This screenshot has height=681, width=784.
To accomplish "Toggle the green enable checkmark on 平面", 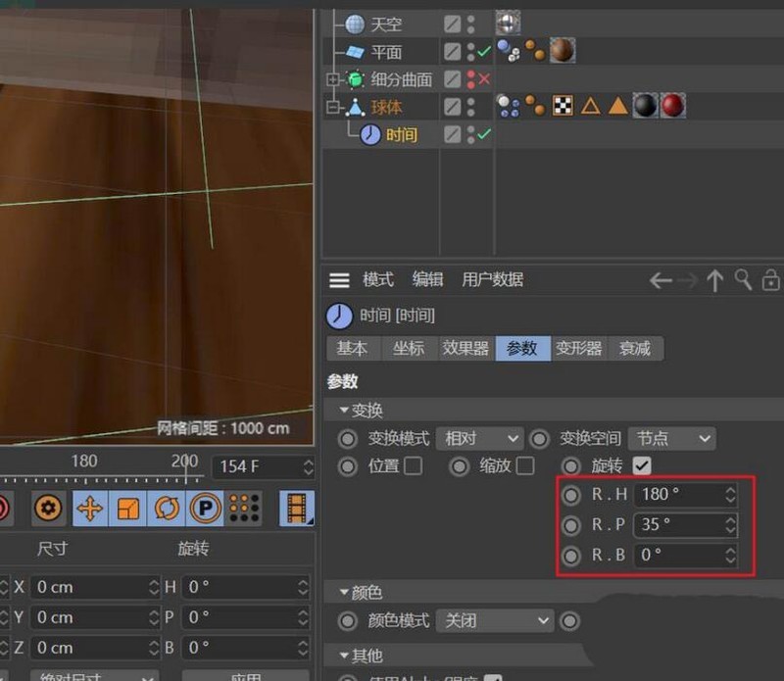I will click(x=485, y=51).
